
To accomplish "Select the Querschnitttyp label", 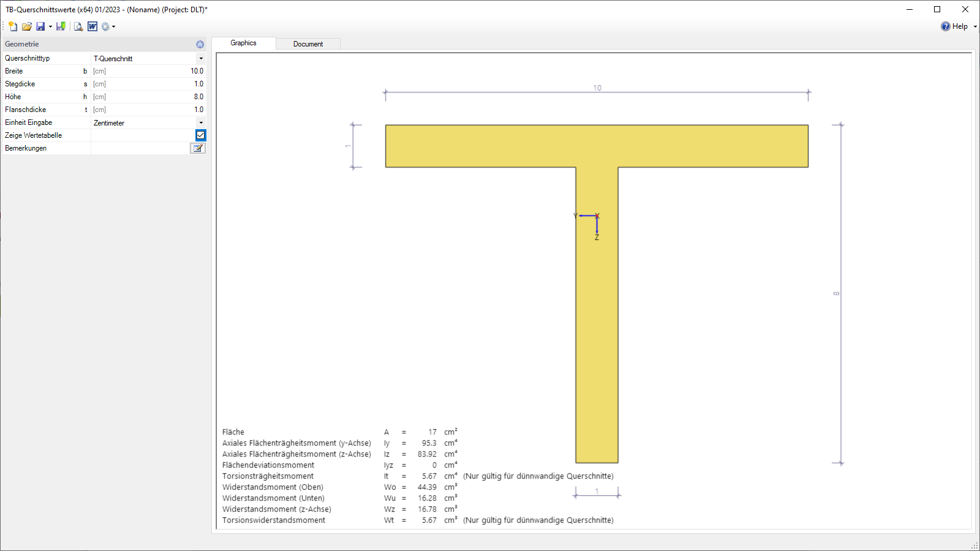I will point(28,58).
